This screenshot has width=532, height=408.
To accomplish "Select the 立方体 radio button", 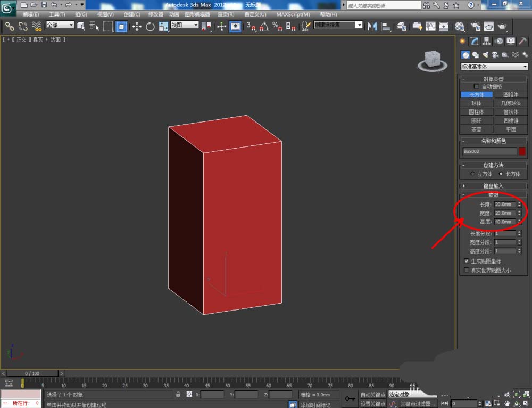I will 472,174.
